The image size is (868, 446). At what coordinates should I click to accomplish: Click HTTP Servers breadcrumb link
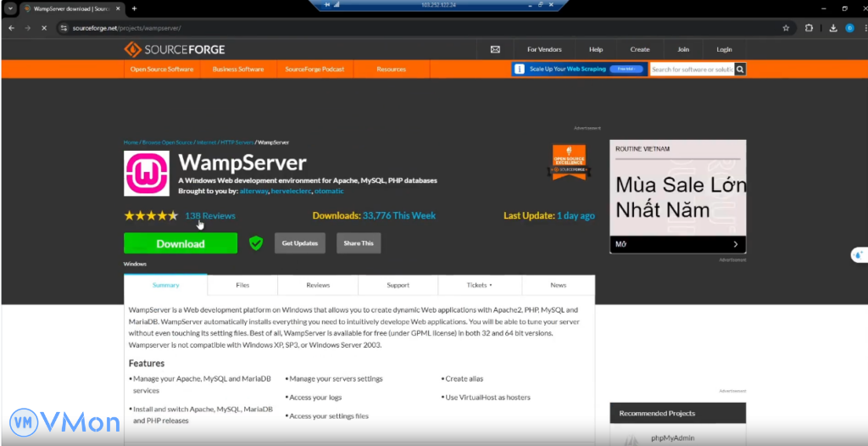click(x=237, y=142)
